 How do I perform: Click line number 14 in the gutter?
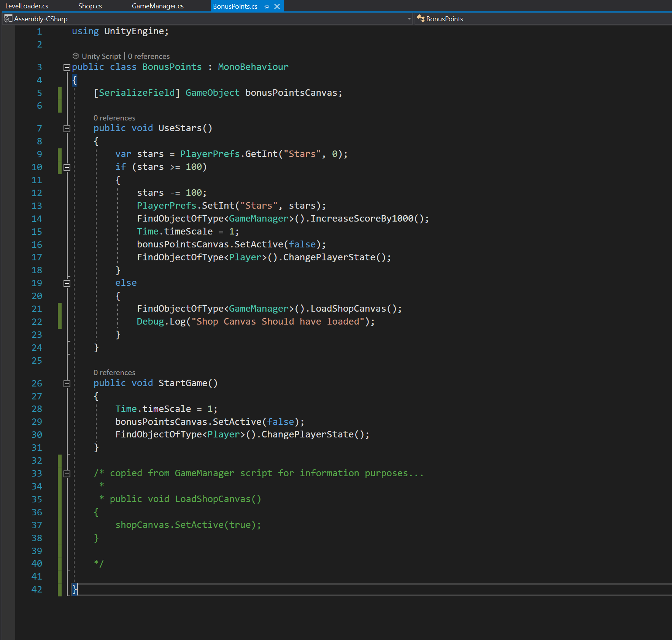(37, 219)
